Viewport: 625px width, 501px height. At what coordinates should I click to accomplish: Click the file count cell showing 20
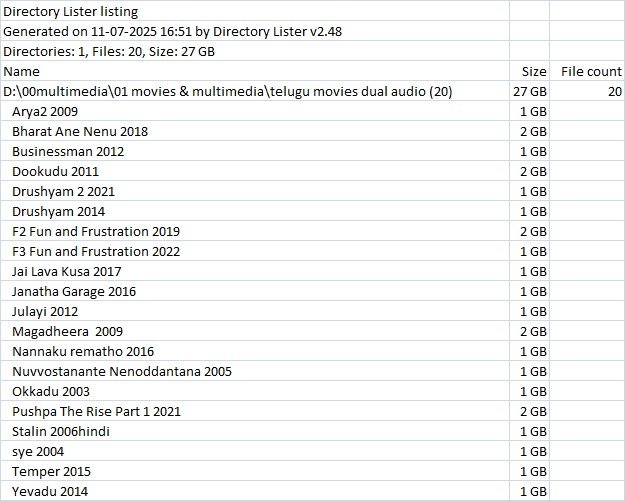[613, 92]
